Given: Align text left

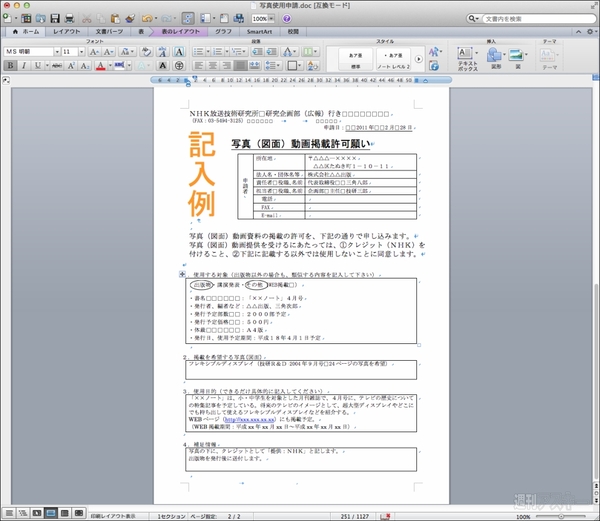Looking at the screenshot, I should click(x=199, y=65).
